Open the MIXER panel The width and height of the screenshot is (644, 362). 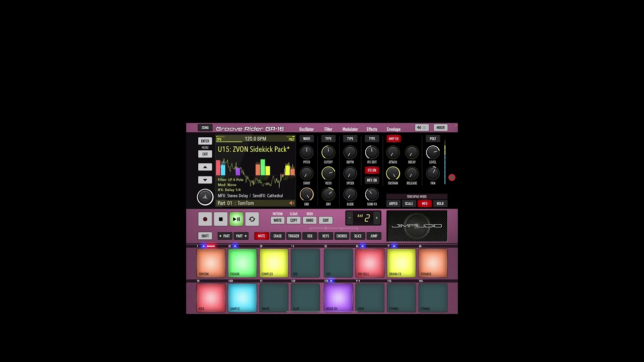441,128
